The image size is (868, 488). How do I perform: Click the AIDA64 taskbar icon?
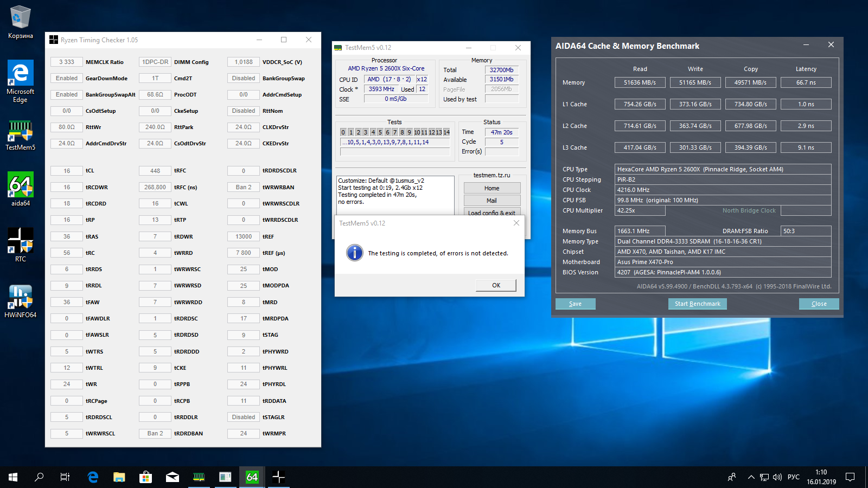pos(252,477)
